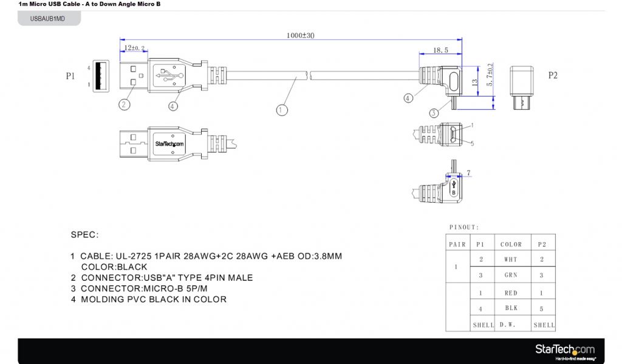The height and width of the screenshot is (364, 622).
Task: Select the RED cell in the pinout table
Action: [511, 292]
